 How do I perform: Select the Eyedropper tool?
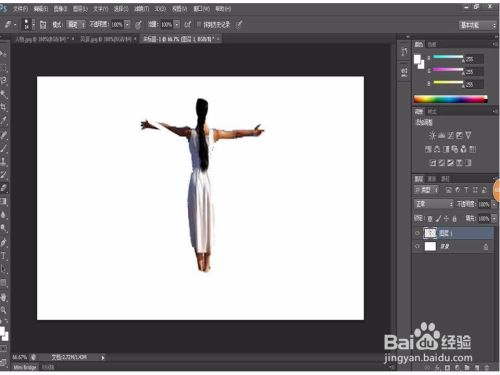point(4,120)
